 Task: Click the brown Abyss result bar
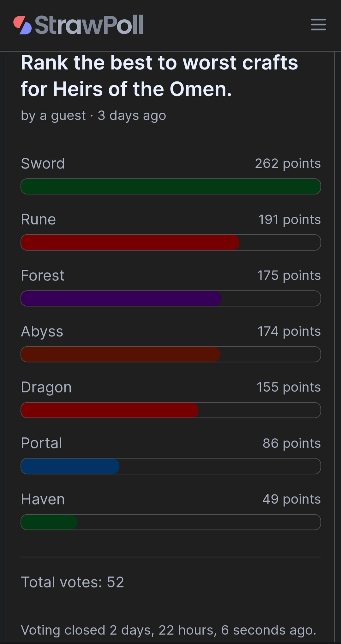tap(120, 354)
